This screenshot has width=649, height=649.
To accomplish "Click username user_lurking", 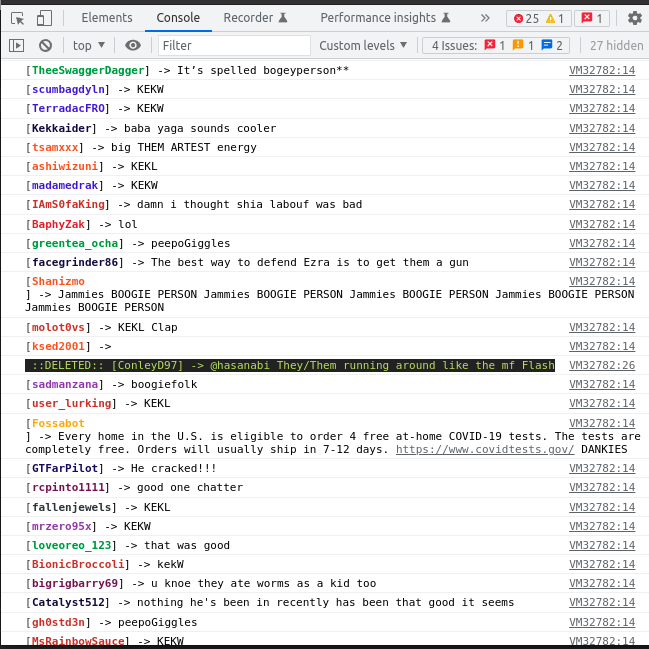I will tap(72, 404).
